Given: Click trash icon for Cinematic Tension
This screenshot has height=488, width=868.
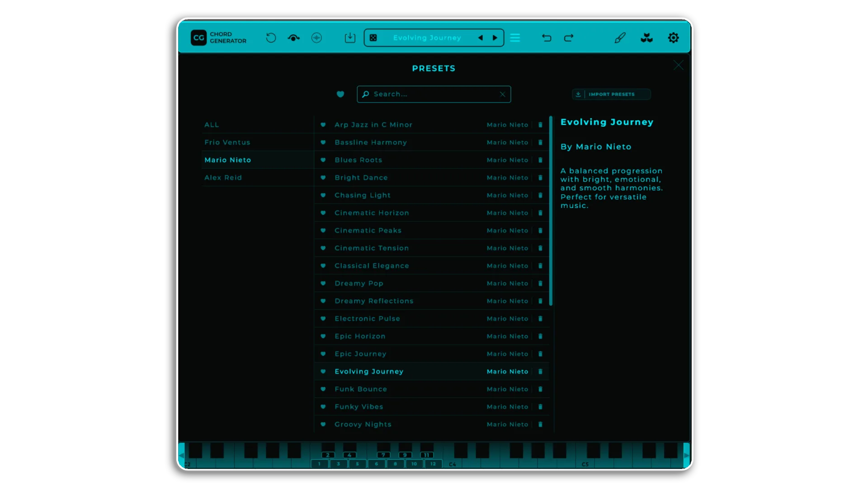Looking at the screenshot, I should point(540,248).
